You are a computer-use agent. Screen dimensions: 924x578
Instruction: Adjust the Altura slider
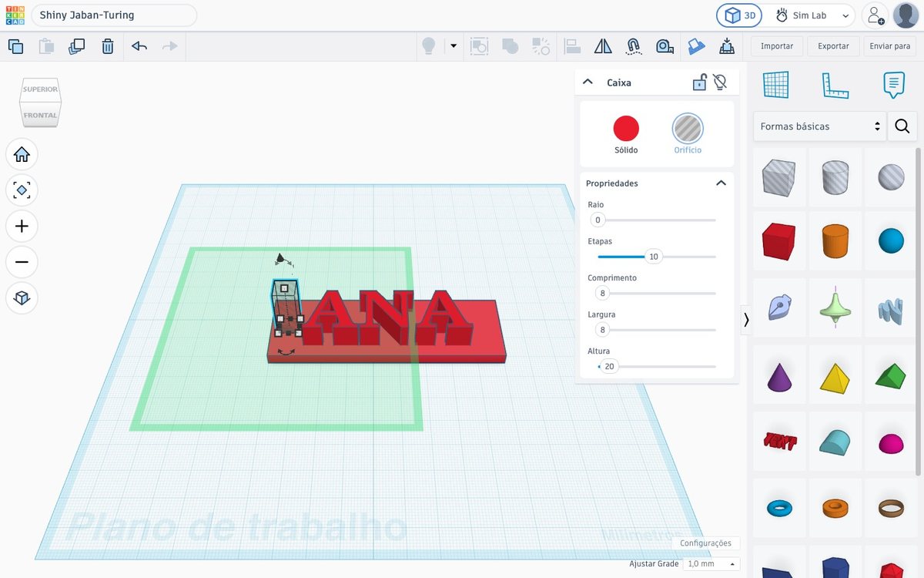(x=609, y=367)
